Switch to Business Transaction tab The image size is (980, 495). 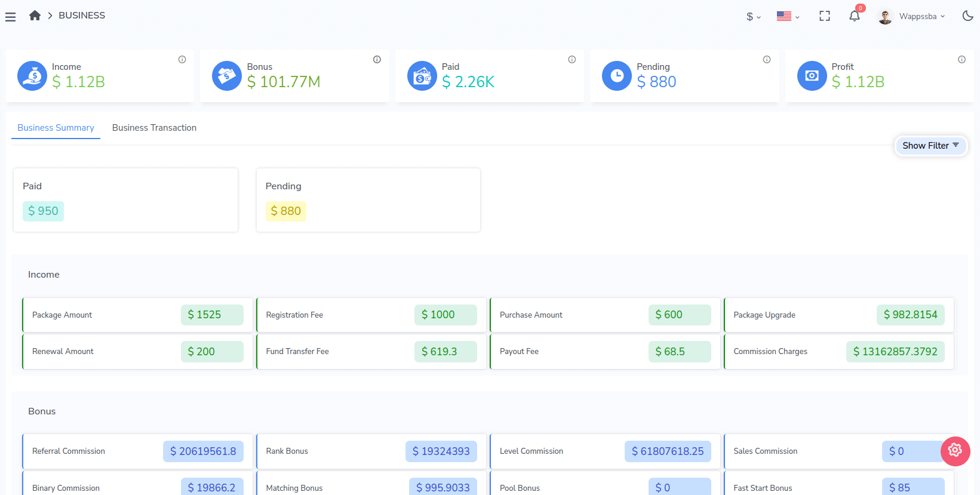tap(154, 128)
